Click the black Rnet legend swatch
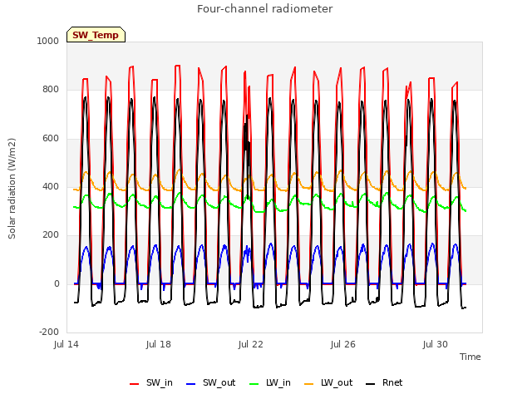Viewport: 532px width, 399px height. pyautogui.click(x=371, y=384)
